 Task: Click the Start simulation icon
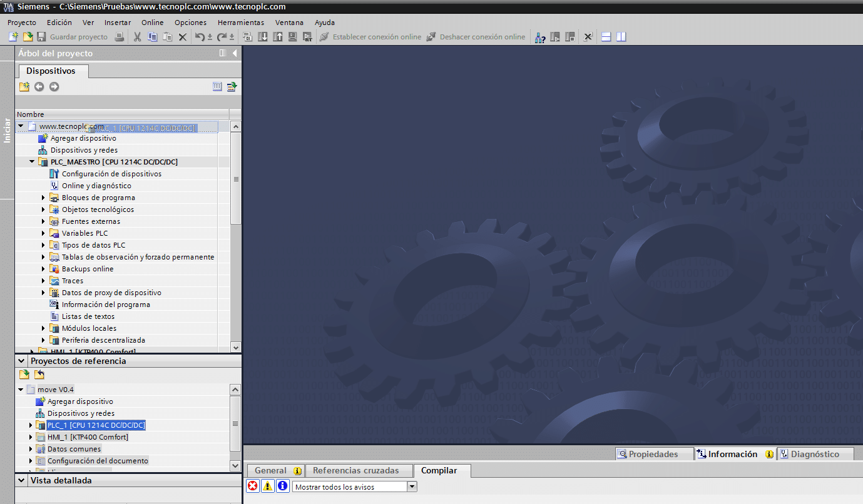point(292,37)
